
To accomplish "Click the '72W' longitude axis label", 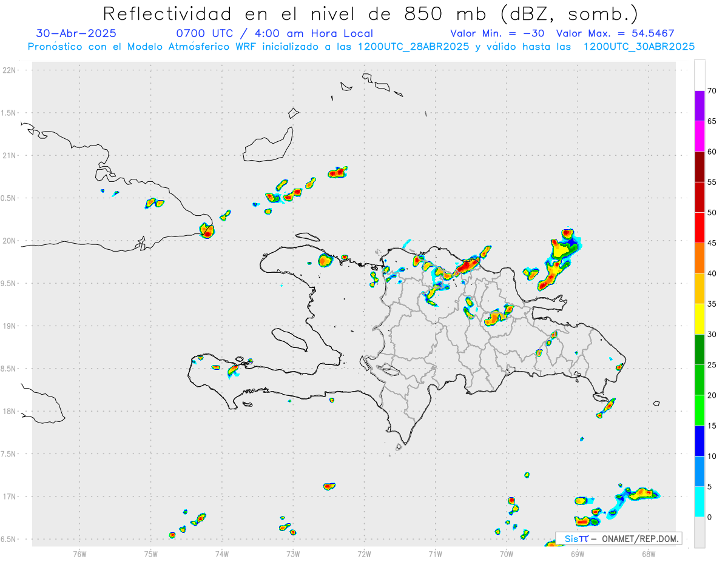I will [364, 553].
